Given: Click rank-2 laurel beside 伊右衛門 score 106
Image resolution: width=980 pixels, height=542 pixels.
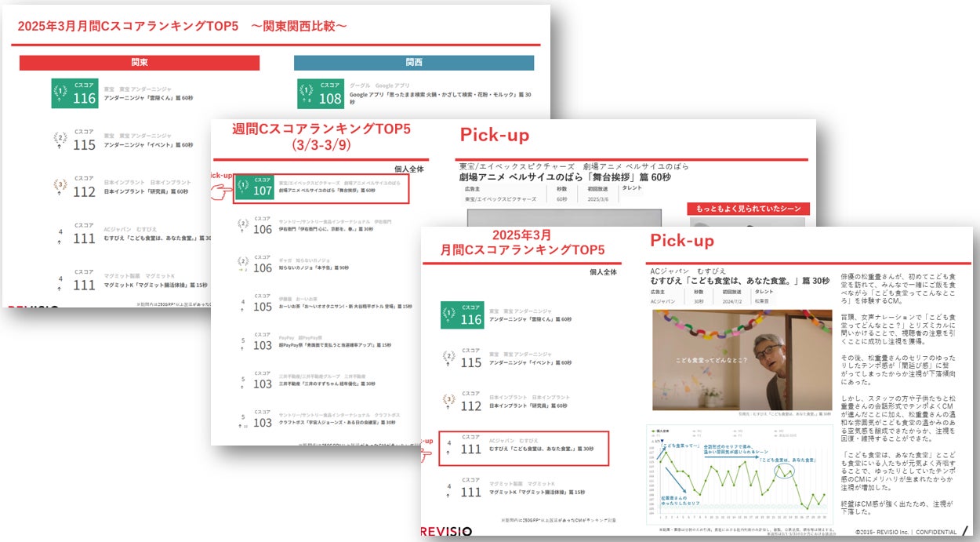Looking at the screenshot, I should tap(243, 225).
